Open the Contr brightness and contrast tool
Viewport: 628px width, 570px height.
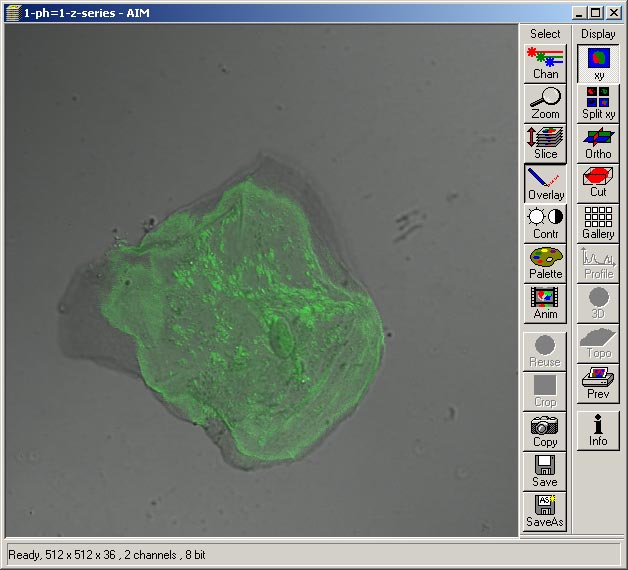[x=545, y=224]
